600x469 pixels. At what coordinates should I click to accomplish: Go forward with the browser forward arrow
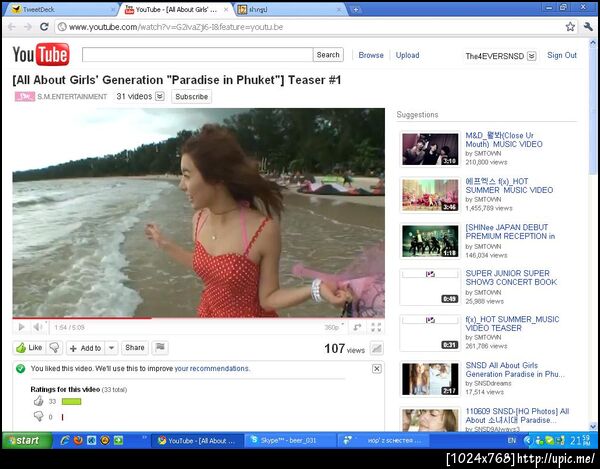28,27
